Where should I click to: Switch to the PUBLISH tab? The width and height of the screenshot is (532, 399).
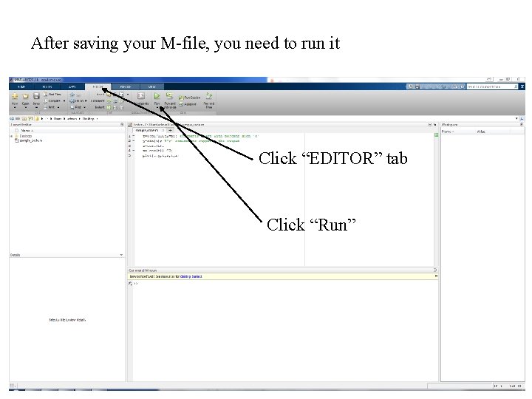[x=125, y=87]
